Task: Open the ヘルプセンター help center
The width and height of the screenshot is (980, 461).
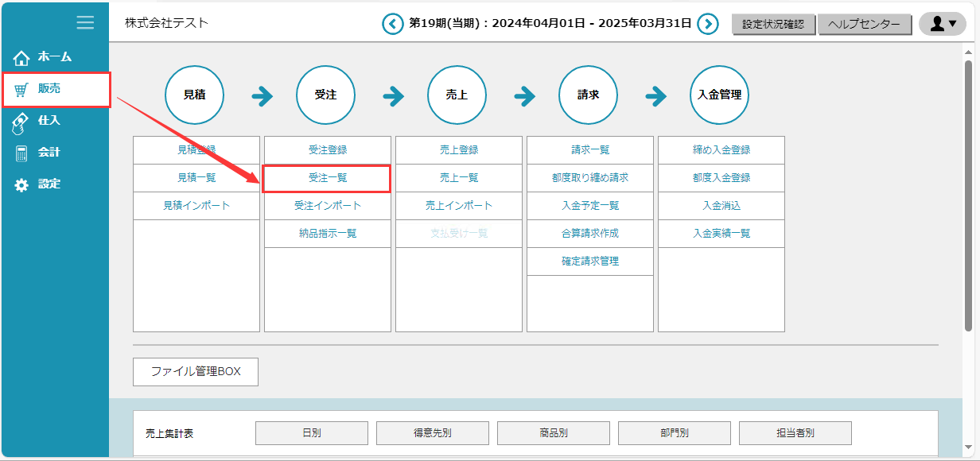Action: [864, 25]
